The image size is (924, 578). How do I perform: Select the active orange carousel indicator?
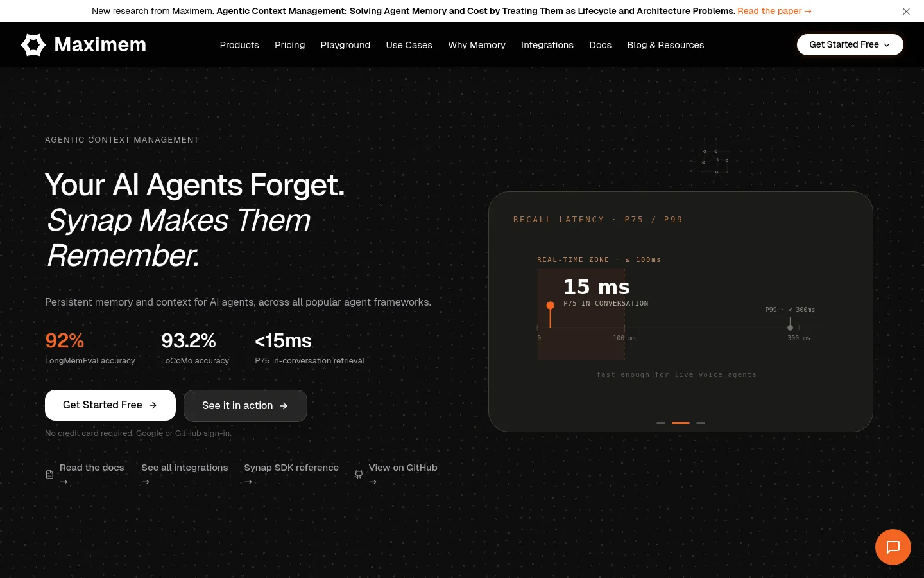681,423
